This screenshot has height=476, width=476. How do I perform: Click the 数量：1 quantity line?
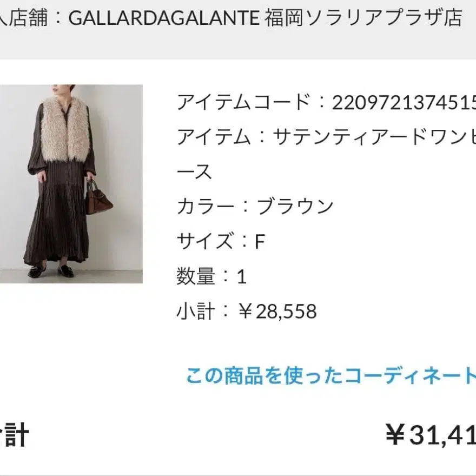coord(211,276)
